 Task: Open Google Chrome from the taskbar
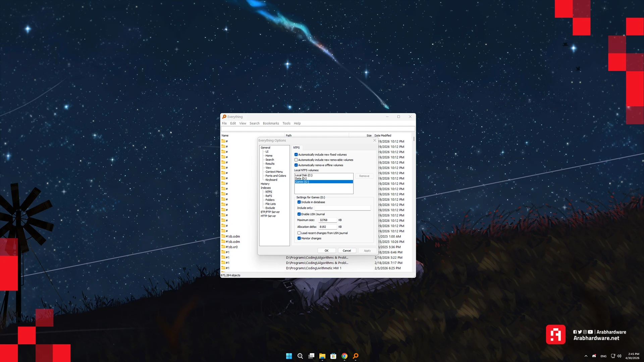[x=344, y=356]
